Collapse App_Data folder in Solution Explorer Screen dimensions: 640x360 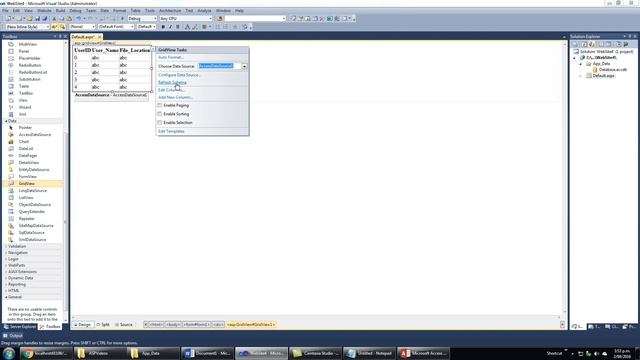pos(581,64)
